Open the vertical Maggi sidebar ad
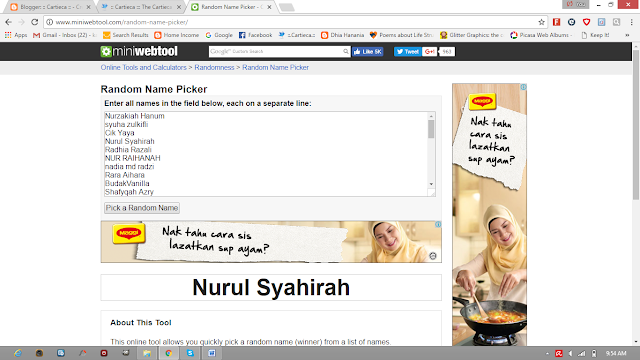The height and width of the screenshot is (360, 640). 489,215
